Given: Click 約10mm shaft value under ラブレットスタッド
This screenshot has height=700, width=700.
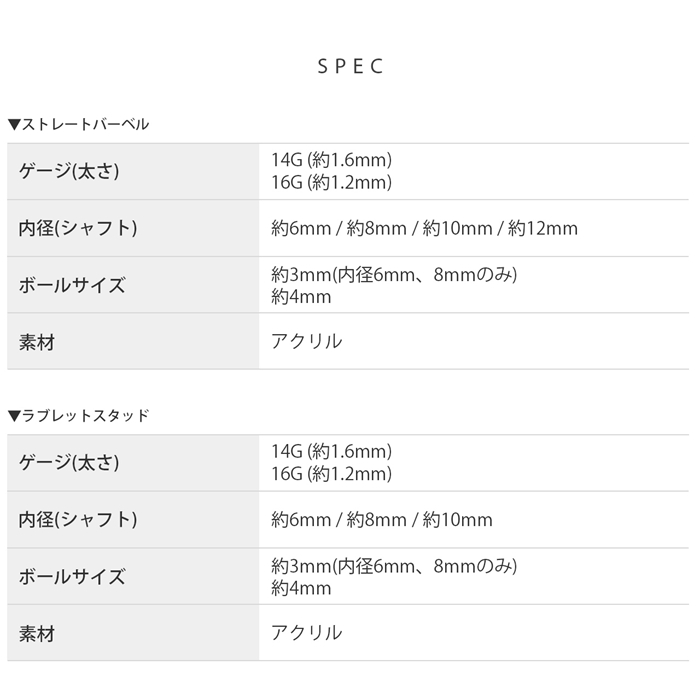Looking at the screenshot, I should tap(458, 520).
